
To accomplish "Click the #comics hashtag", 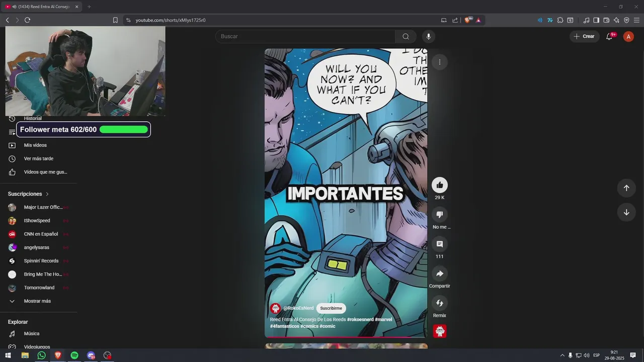I will tap(309, 326).
